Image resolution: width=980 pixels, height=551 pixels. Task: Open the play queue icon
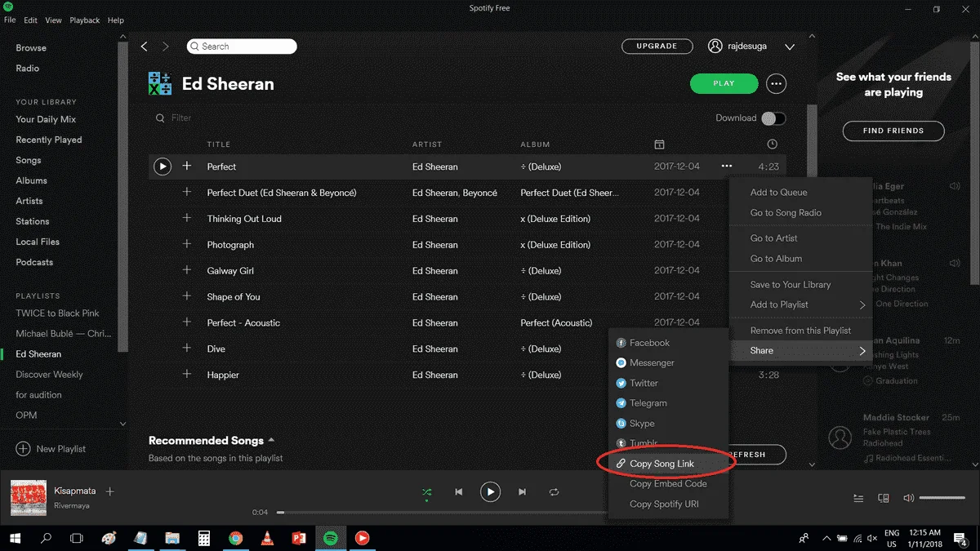tap(858, 498)
